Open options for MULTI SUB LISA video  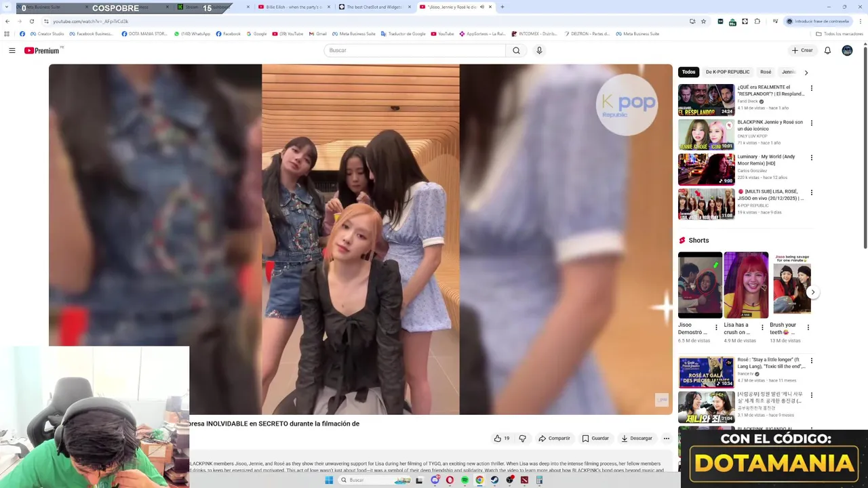click(x=811, y=192)
